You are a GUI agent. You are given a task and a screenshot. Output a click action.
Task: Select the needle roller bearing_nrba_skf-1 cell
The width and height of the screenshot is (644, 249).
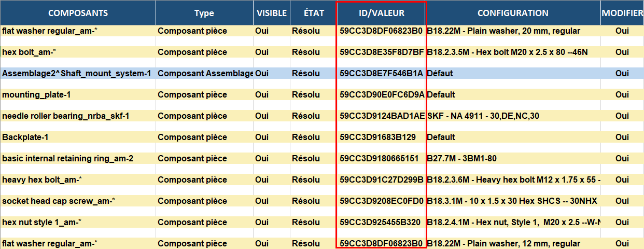point(65,116)
